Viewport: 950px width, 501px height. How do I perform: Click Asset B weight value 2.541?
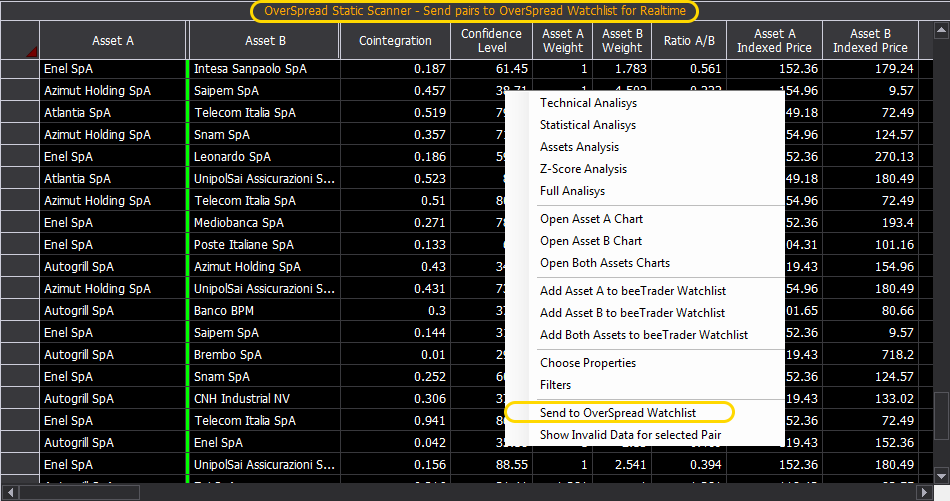pyautogui.click(x=622, y=465)
